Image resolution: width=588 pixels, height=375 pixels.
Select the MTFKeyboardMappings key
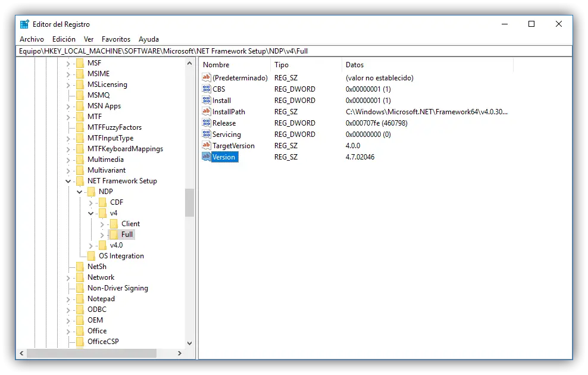pyautogui.click(x=125, y=149)
